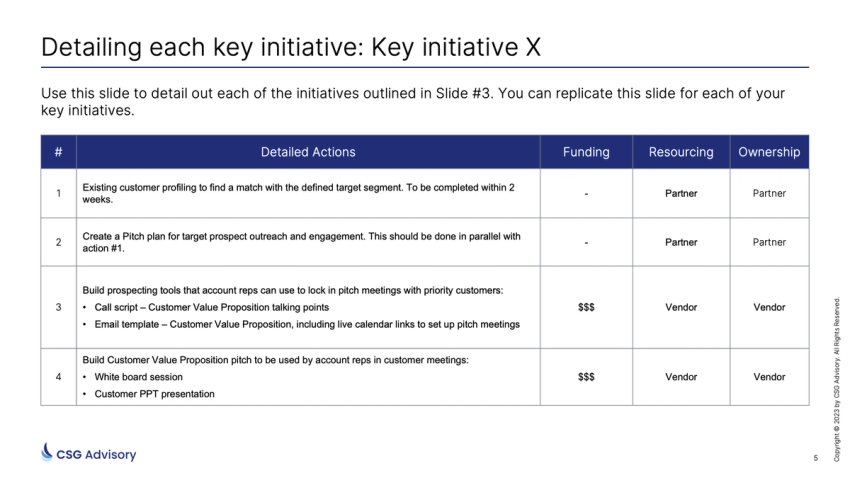
Task: Click row number 3 cell
Action: [59, 307]
